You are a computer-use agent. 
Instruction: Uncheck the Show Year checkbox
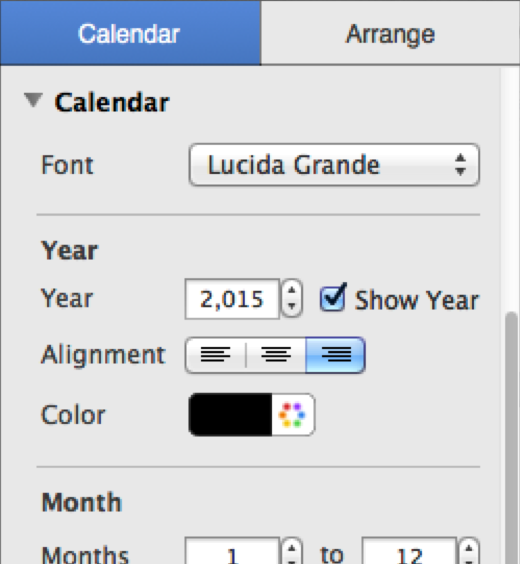[332, 299]
